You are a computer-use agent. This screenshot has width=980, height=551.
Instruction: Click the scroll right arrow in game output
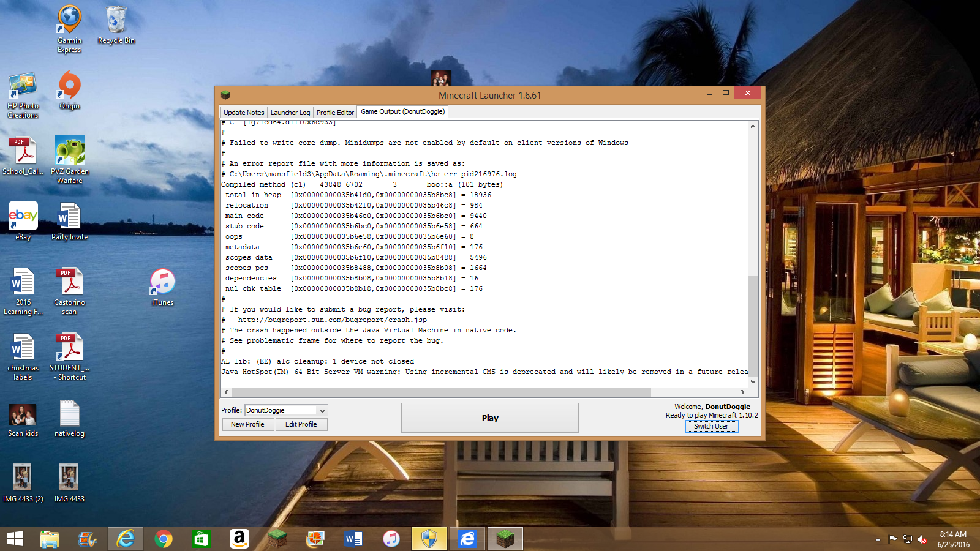pos(743,392)
